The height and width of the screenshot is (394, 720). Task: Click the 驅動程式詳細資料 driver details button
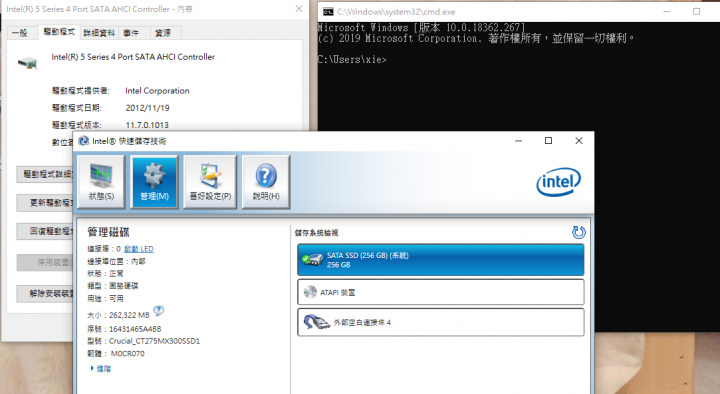(x=45, y=174)
